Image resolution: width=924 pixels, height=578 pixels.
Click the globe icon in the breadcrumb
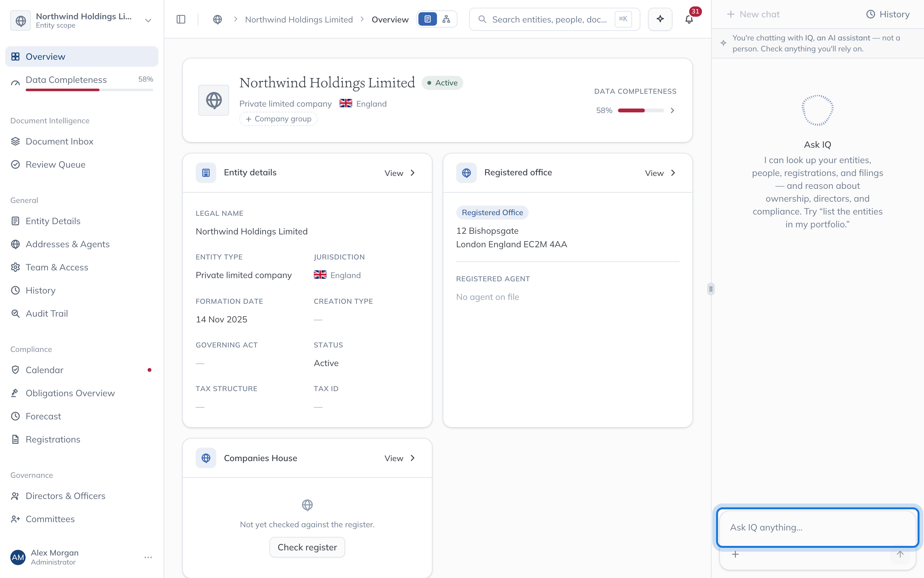[218, 19]
